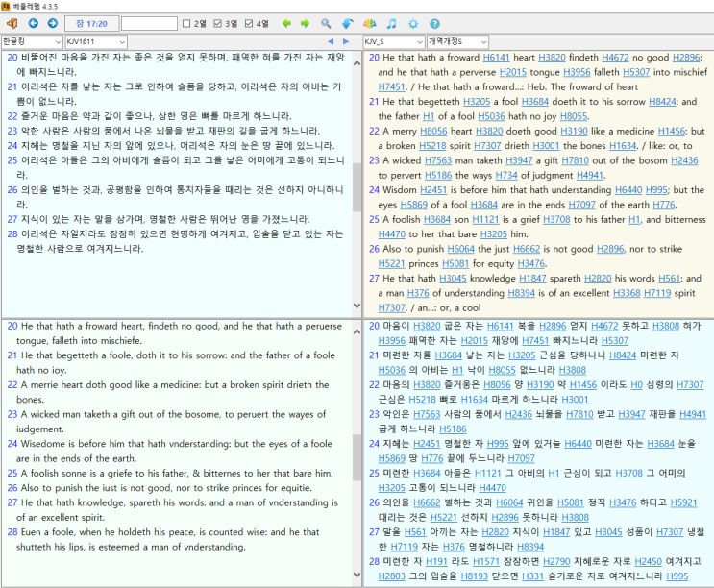This screenshot has height=588, width=714.
Task: Click the exit door icon in toolbar
Action: [x=12, y=24]
